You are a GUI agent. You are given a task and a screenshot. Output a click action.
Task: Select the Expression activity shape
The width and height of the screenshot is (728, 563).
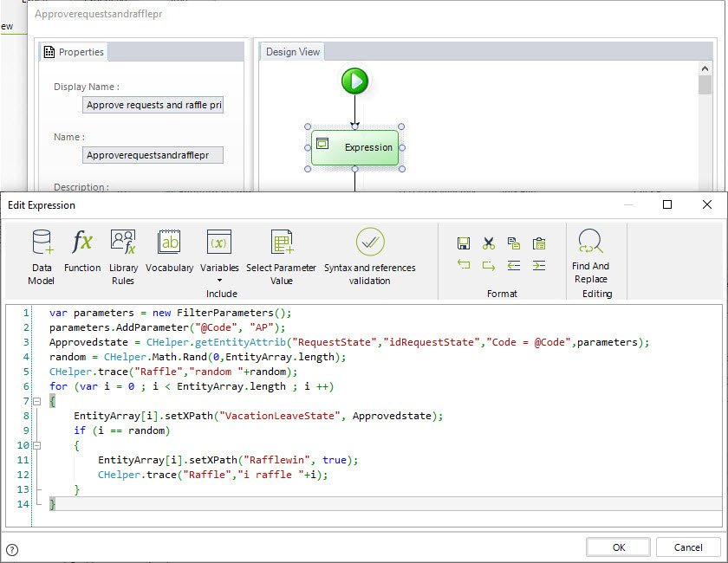click(354, 147)
